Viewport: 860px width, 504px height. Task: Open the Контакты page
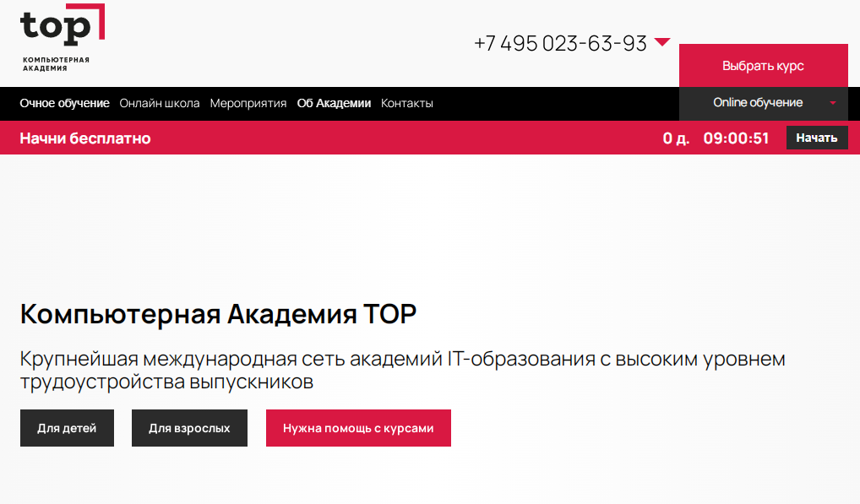pos(407,103)
